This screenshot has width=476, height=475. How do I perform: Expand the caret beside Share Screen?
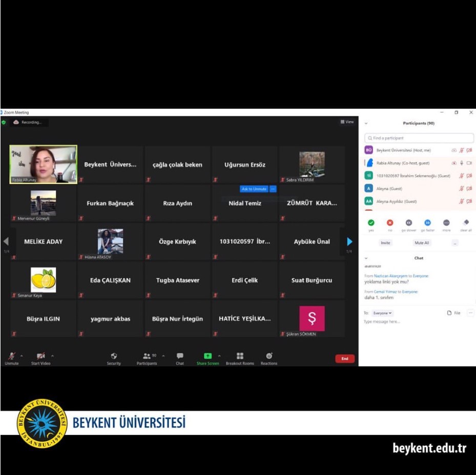[x=219, y=356]
